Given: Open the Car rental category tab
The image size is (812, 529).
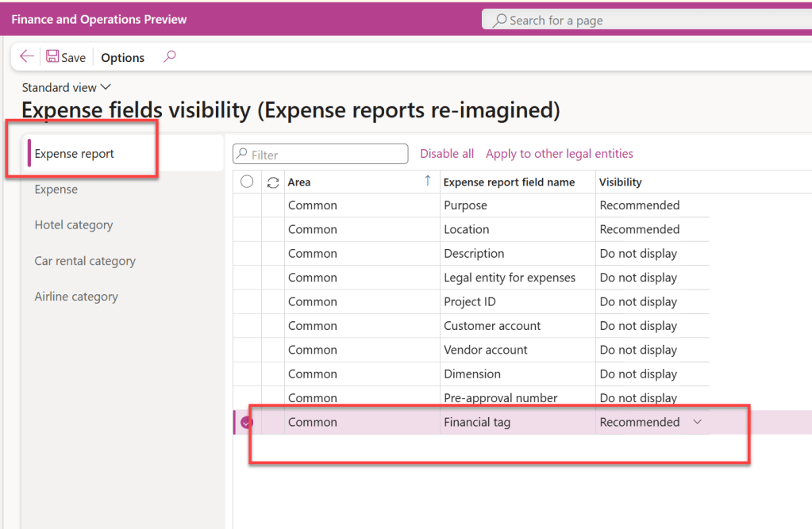Looking at the screenshot, I should tap(85, 261).
